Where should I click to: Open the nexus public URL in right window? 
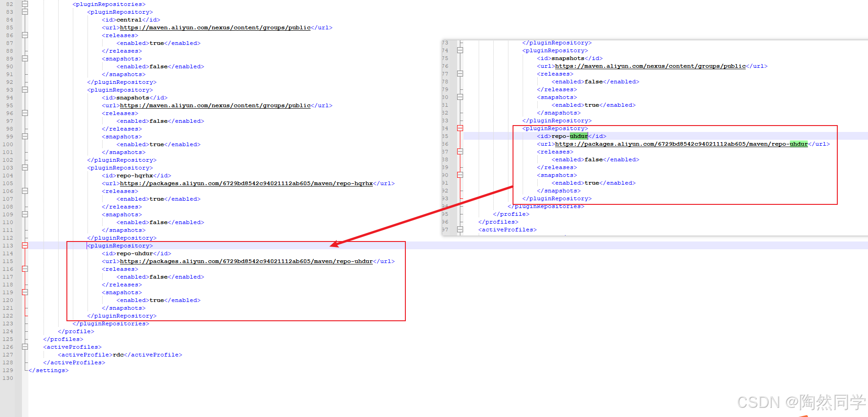(650, 66)
